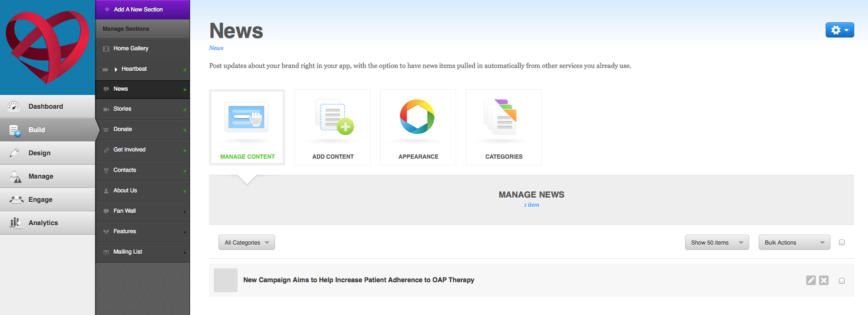Click the Manage Content hand icon

247,117
